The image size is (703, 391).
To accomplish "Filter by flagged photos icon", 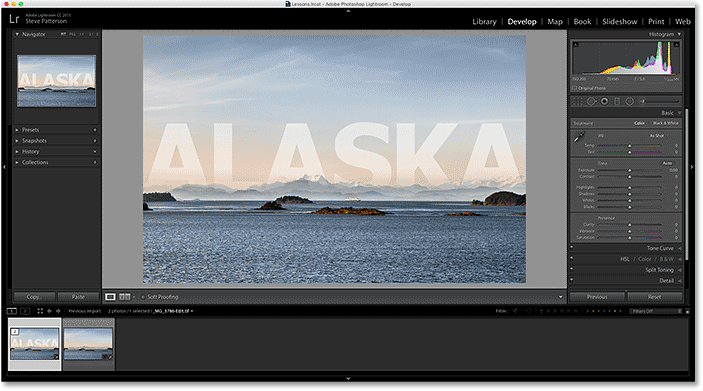I will [x=515, y=311].
